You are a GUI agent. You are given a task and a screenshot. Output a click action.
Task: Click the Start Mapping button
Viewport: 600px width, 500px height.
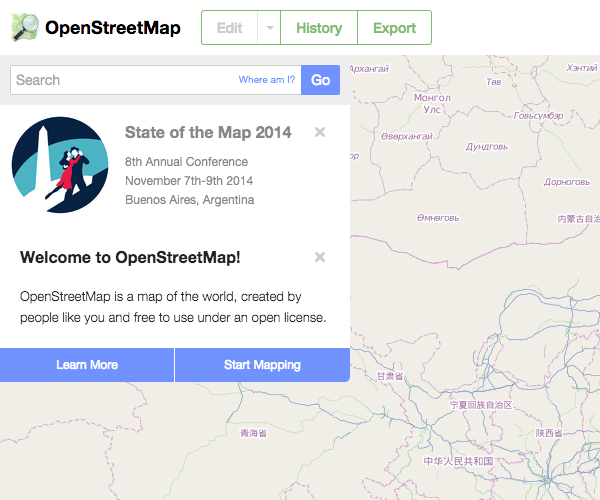click(x=262, y=365)
